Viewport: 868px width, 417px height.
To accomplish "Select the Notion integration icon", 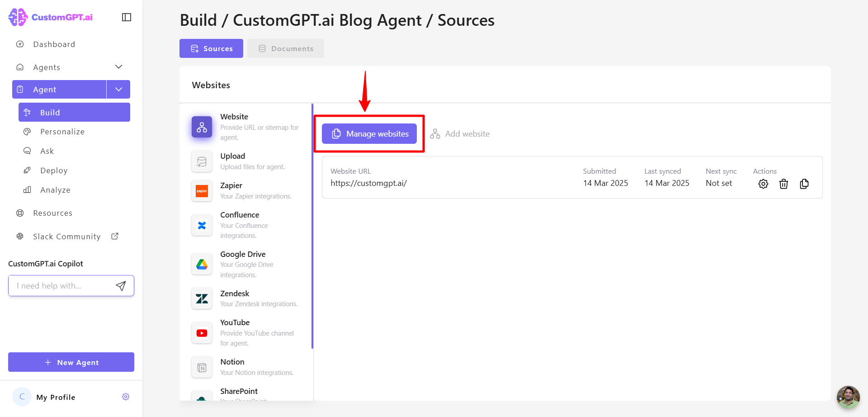I will (x=202, y=367).
